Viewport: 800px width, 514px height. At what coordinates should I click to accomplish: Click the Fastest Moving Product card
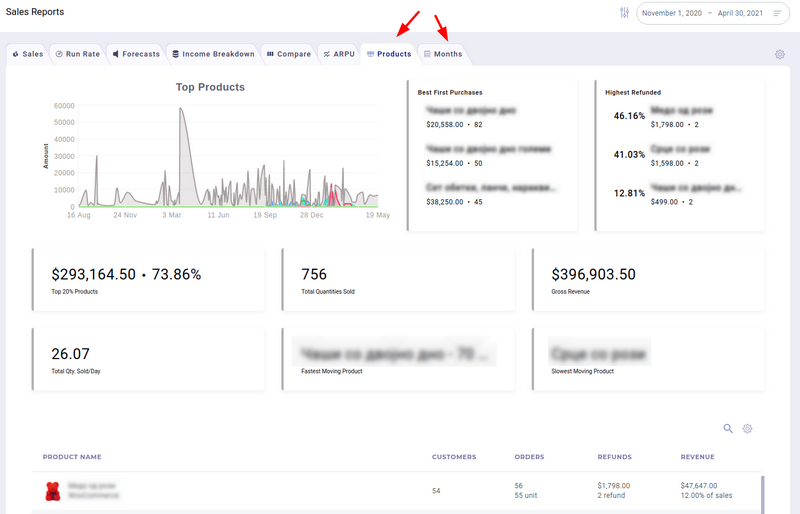tap(398, 359)
